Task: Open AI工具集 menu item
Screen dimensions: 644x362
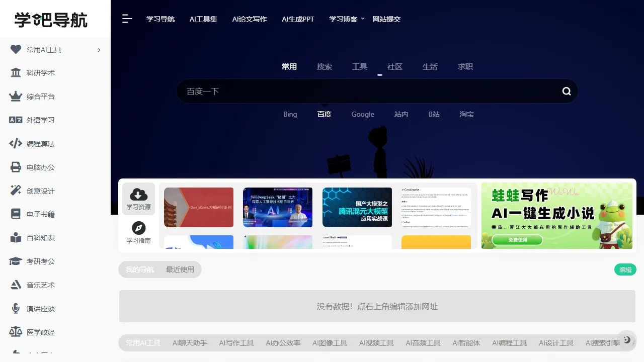Action: tap(203, 19)
